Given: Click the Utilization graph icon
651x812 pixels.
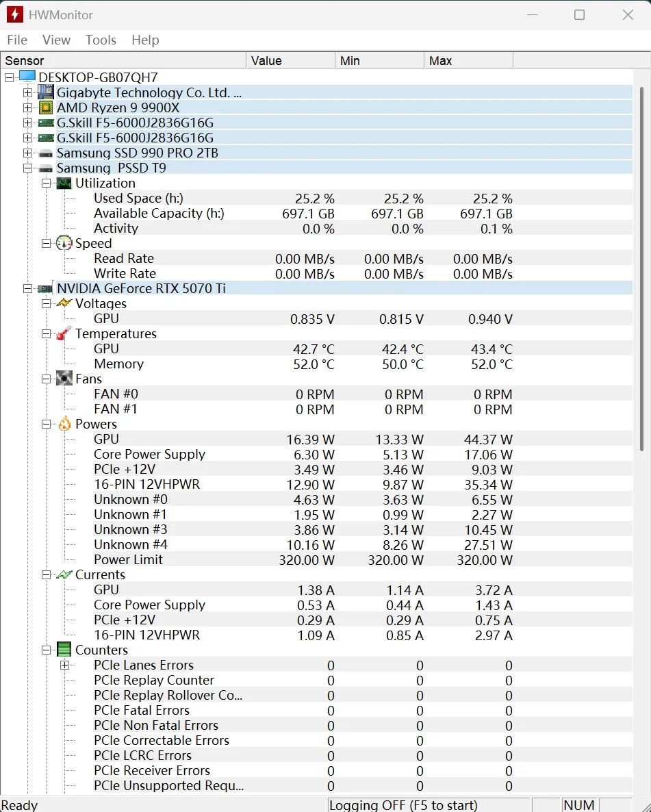Looking at the screenshot, I should point(64,183).
